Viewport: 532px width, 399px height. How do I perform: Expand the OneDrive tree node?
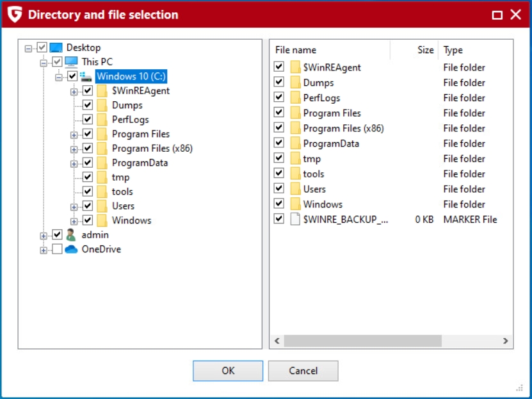[44, 250]
